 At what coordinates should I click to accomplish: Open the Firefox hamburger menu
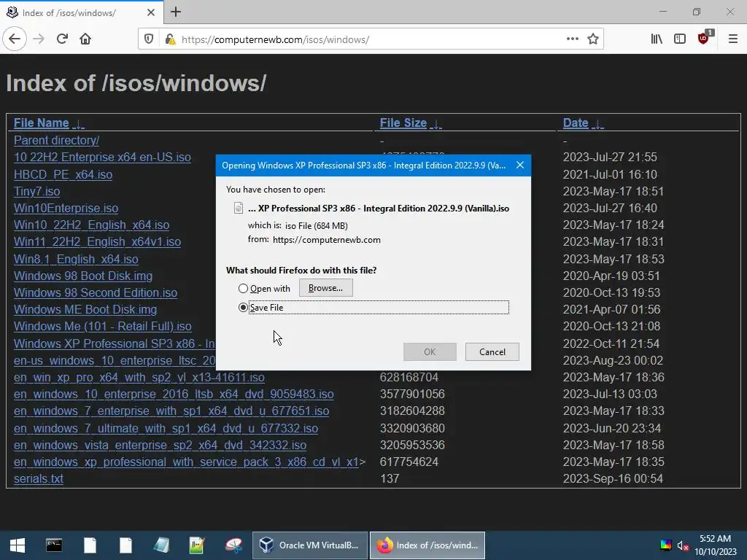coord(732,39)
